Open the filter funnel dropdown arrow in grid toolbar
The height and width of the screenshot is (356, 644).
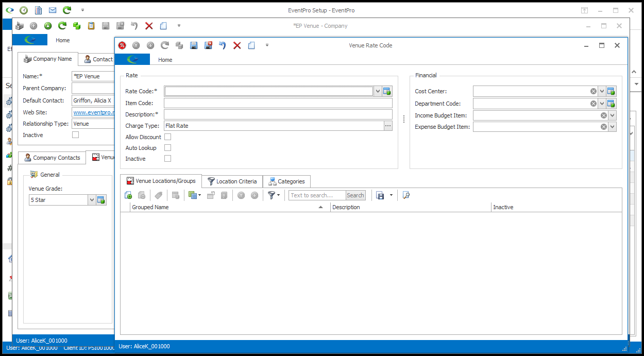(279, 195)
